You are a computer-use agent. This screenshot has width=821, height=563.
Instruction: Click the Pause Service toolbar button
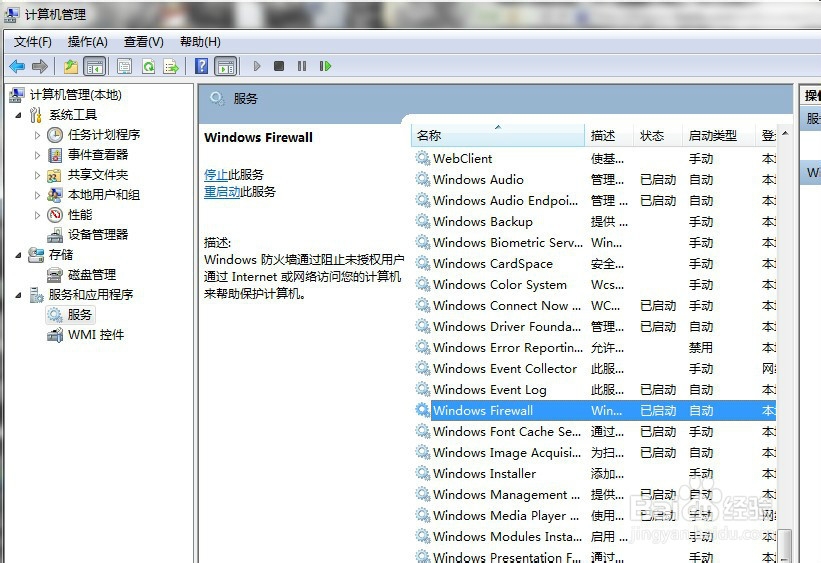[302, 66]
